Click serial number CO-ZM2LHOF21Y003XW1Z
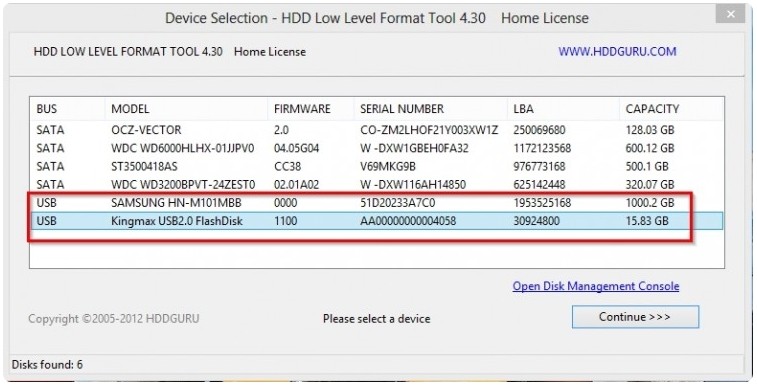 coord(429,130)
